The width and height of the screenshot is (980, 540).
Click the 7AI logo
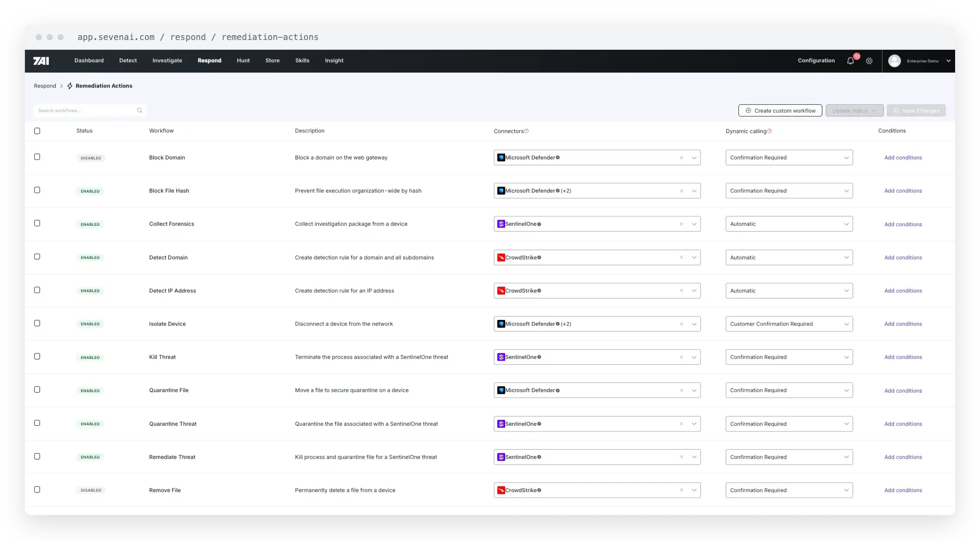pos(41,60)
